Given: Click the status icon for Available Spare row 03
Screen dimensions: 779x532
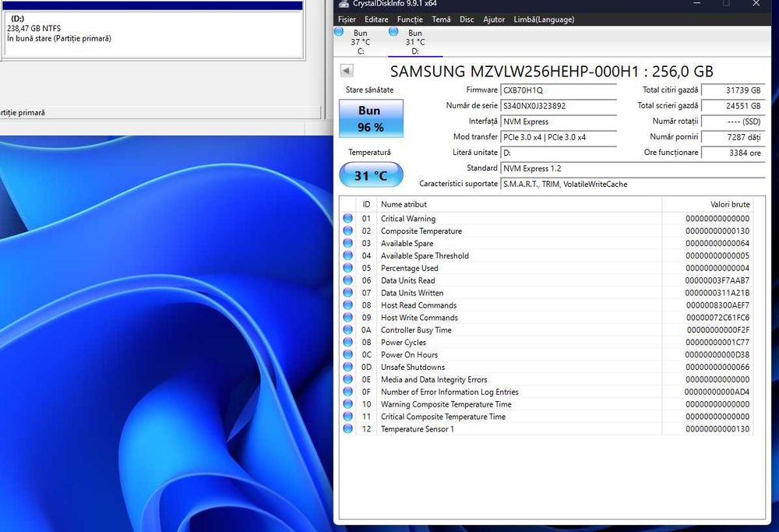Looking at the screenshot, I should point(347,243).
